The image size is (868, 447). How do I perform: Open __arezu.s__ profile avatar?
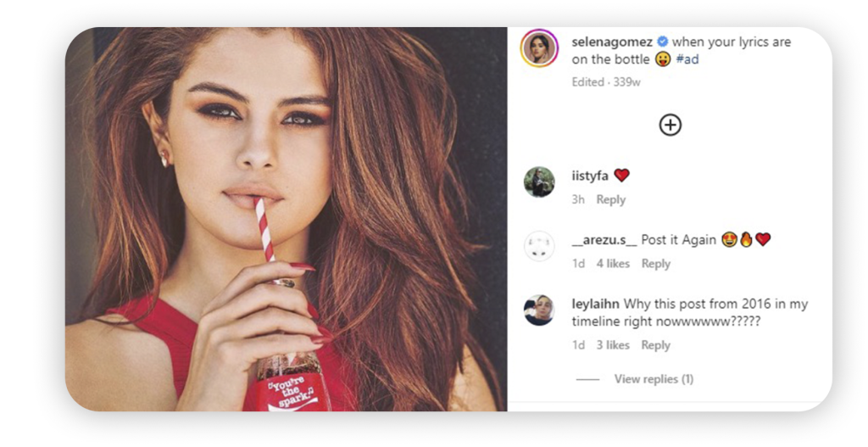539,246
